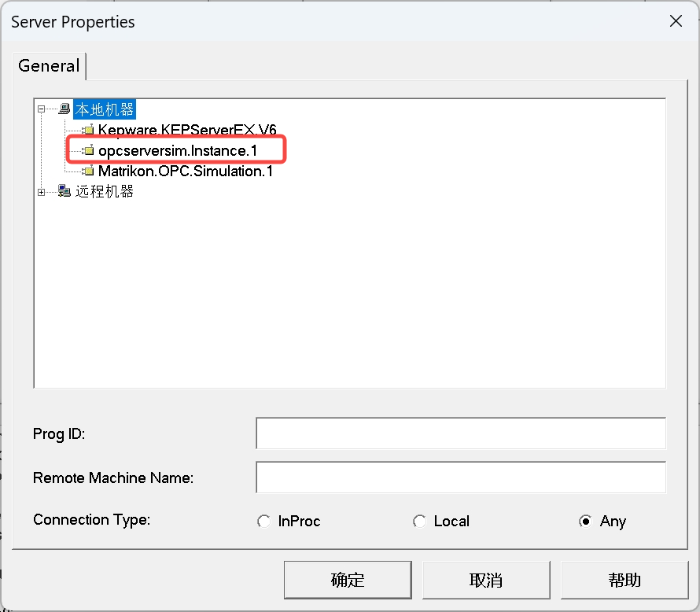Select the Local connection type

(x=420, y=522)
